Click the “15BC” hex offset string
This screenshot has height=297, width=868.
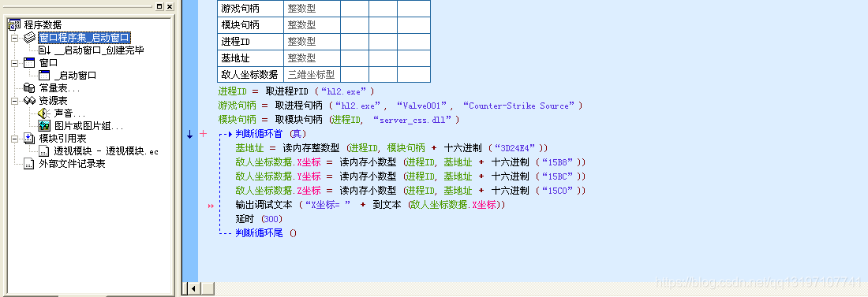click(557, 177)
